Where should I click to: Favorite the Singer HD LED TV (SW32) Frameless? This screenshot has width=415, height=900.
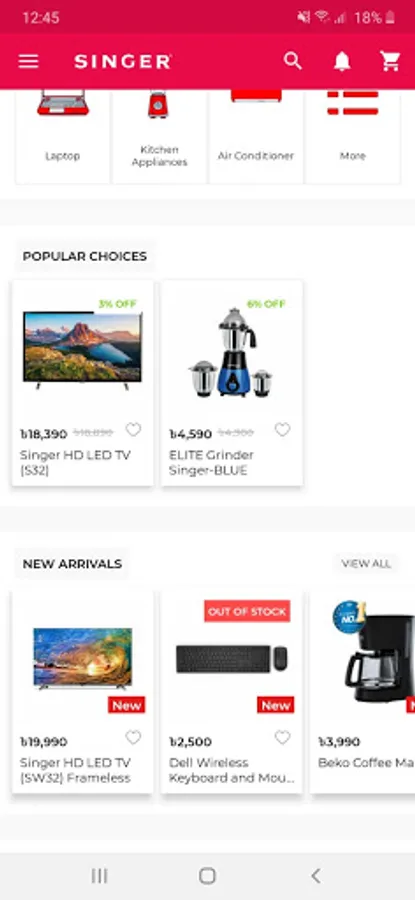[x=133, y=738]
